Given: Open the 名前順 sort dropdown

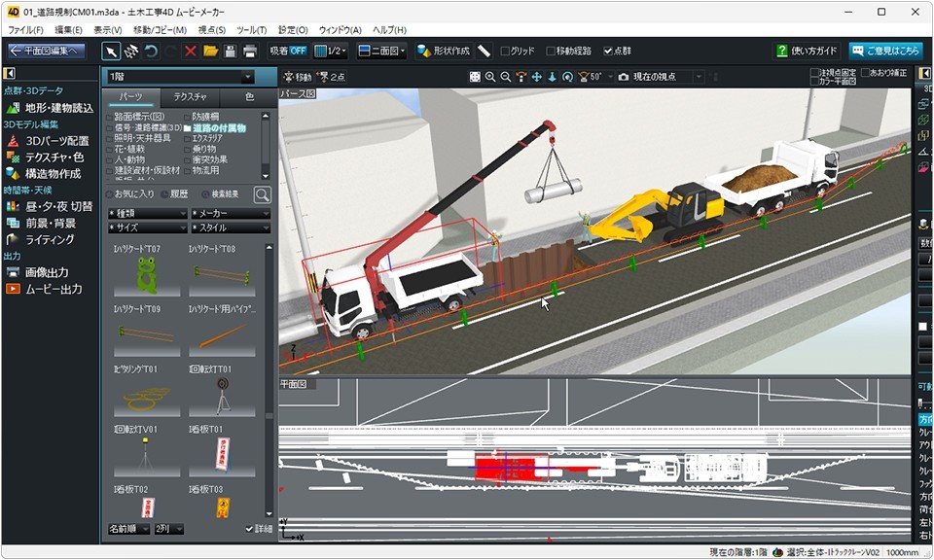Looking at the screenshot, I should (x=128, y=528).
